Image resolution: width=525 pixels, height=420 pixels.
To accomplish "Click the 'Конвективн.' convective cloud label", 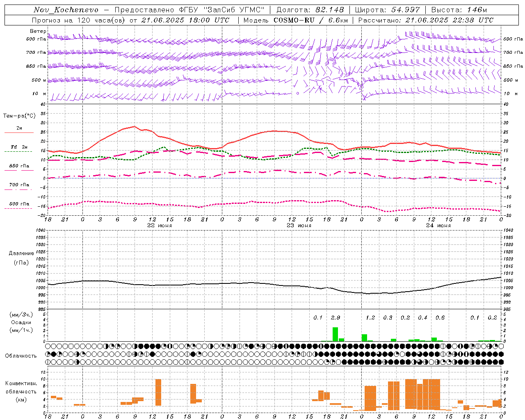I will [21, 383].
